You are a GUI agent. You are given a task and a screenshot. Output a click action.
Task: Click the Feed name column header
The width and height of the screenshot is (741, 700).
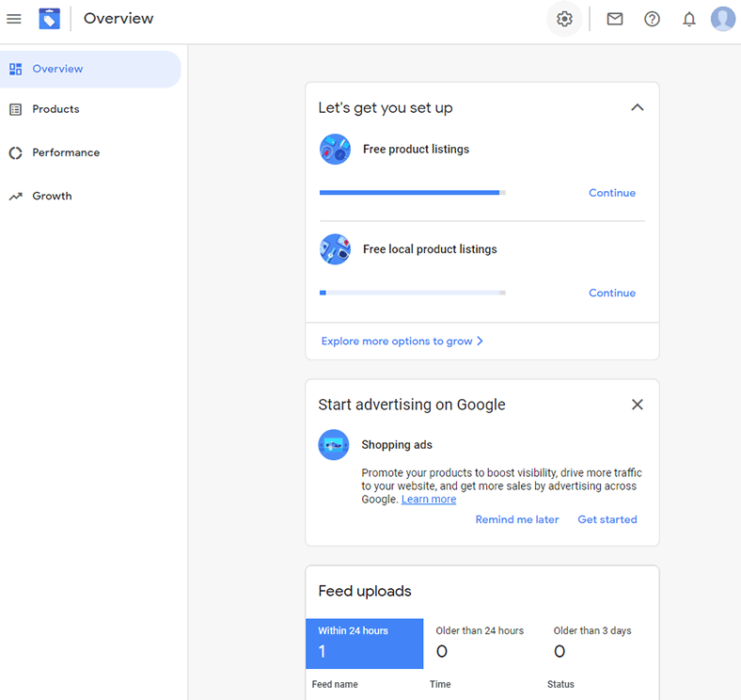tap(335, 684)
